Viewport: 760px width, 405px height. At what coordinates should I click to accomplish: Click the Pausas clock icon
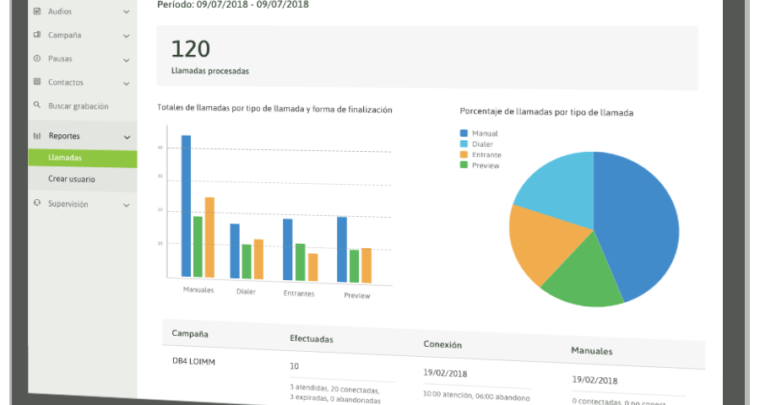click(x=36, y=58)
